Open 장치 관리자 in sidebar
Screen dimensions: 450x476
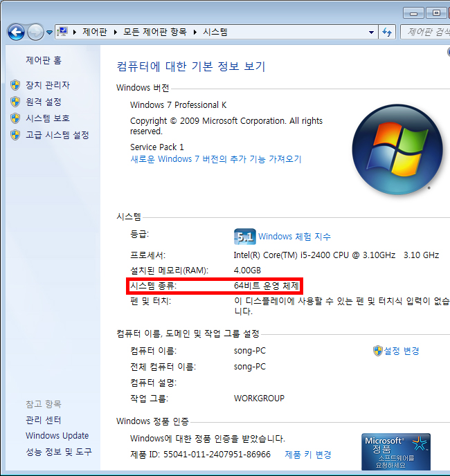(48, 85)
